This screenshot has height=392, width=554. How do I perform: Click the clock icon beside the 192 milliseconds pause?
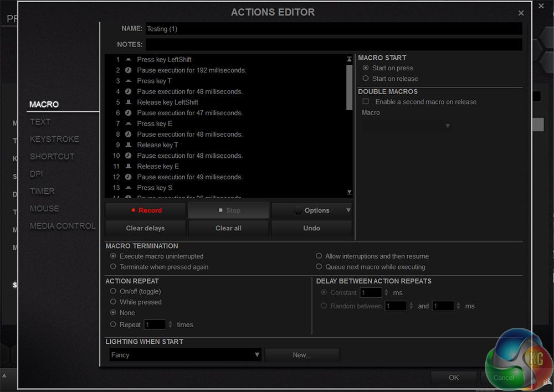pos(128,70)
